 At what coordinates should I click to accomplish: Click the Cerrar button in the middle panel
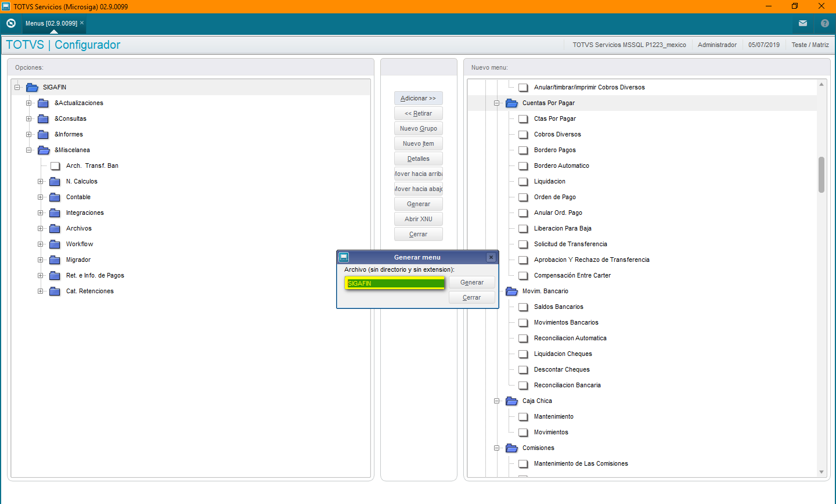(418, 234)
